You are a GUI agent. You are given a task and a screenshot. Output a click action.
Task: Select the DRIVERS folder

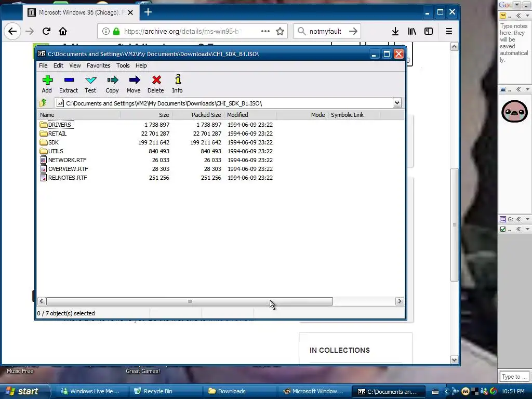56,125
